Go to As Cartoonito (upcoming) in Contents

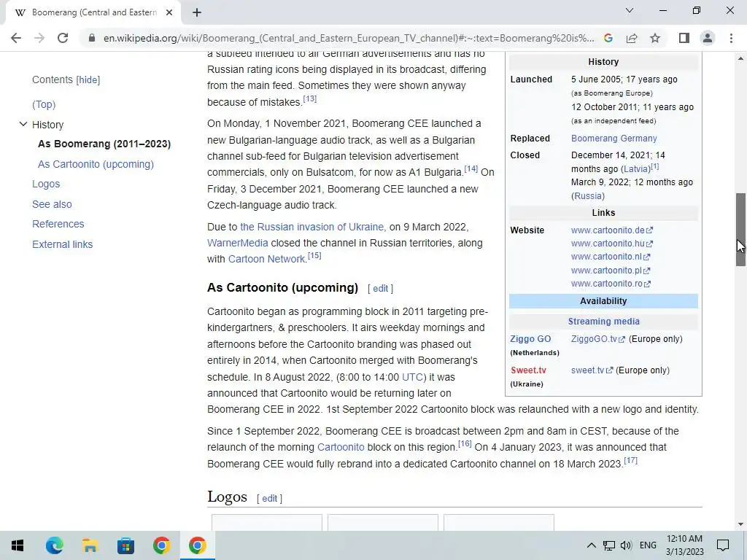(x=96, y=164)
